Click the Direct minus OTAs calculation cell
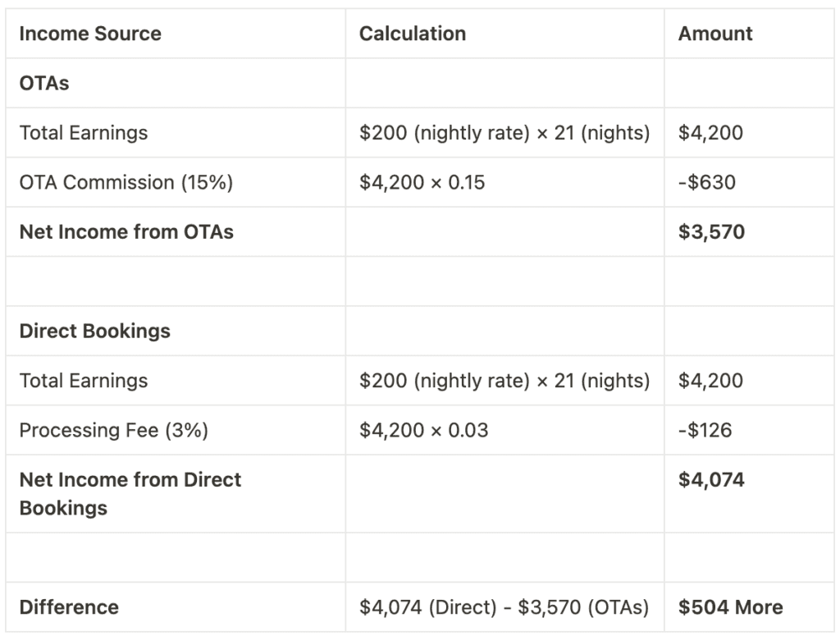The width and height of the screenshot is (840, 636). 504,607
